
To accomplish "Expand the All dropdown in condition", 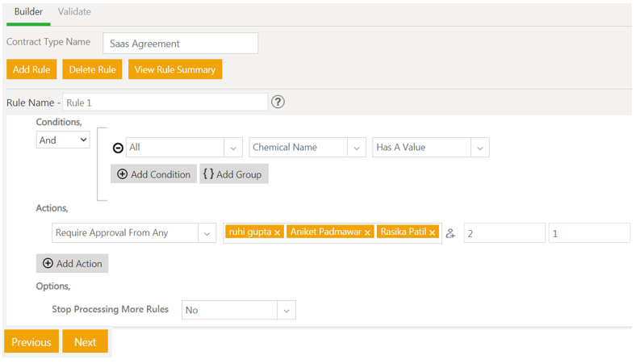I will point(233,148).
